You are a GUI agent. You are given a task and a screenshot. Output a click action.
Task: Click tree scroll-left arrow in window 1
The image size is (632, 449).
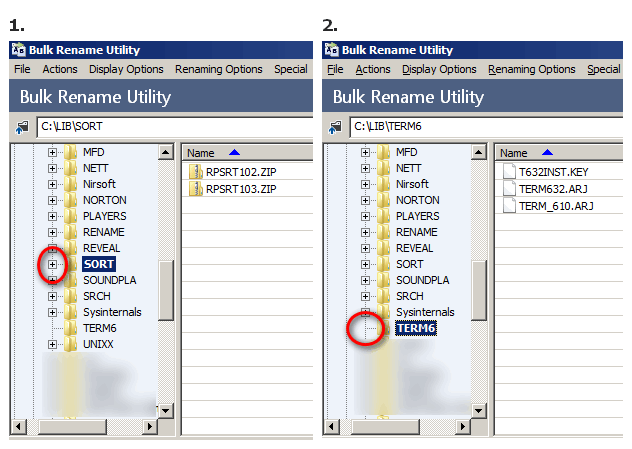[x=18, y=426]
